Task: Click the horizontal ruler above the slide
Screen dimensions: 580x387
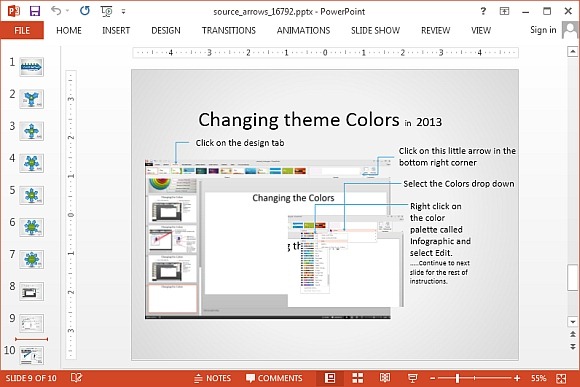Action: click(326, 53)
